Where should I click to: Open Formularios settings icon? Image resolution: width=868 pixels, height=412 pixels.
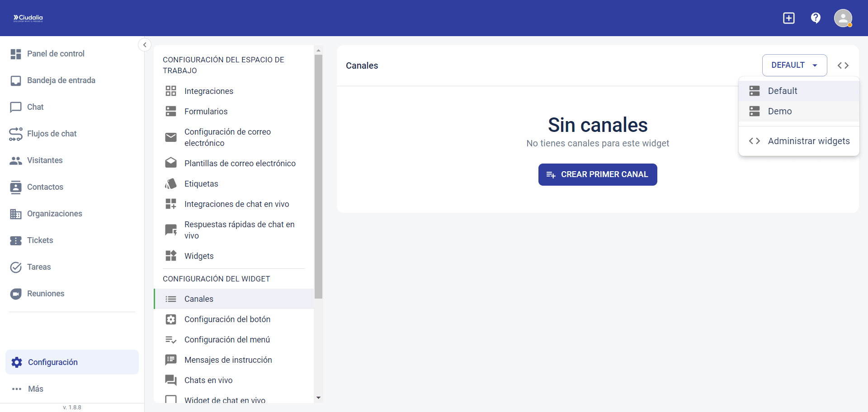click(171, 111)
